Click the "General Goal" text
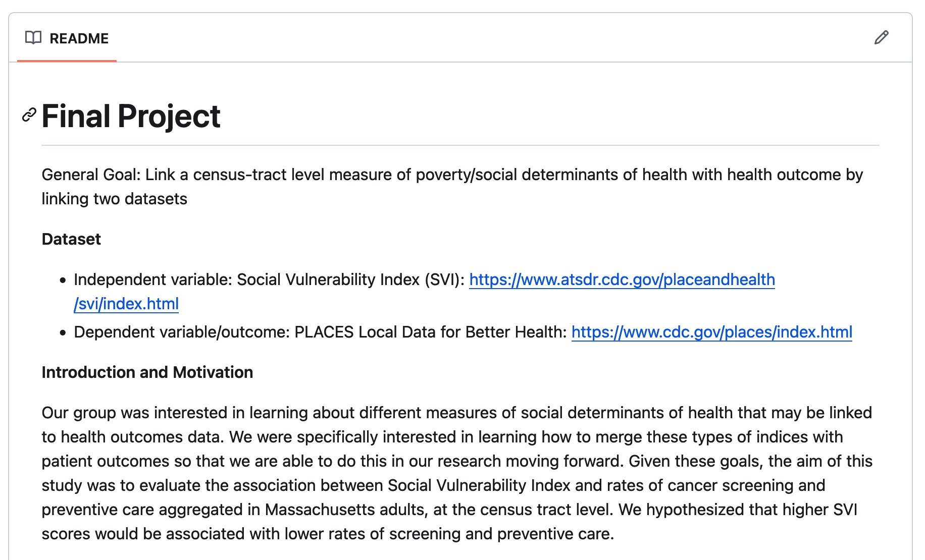 90,175
